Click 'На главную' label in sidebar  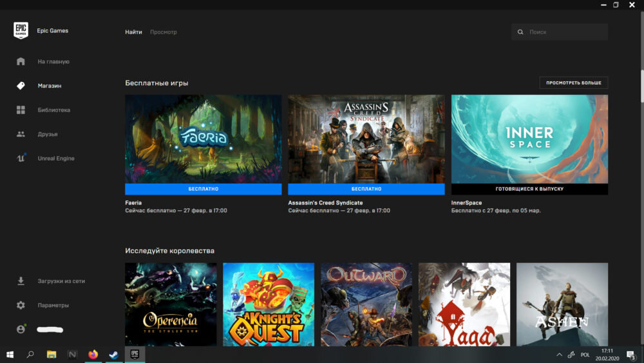pos(53,62)
